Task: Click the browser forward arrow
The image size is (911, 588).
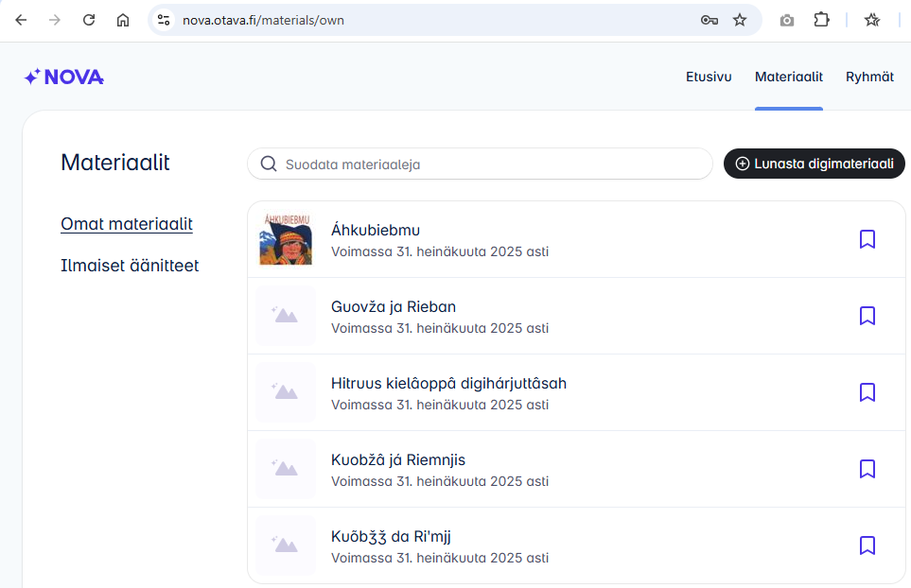Action: [55, 20]
